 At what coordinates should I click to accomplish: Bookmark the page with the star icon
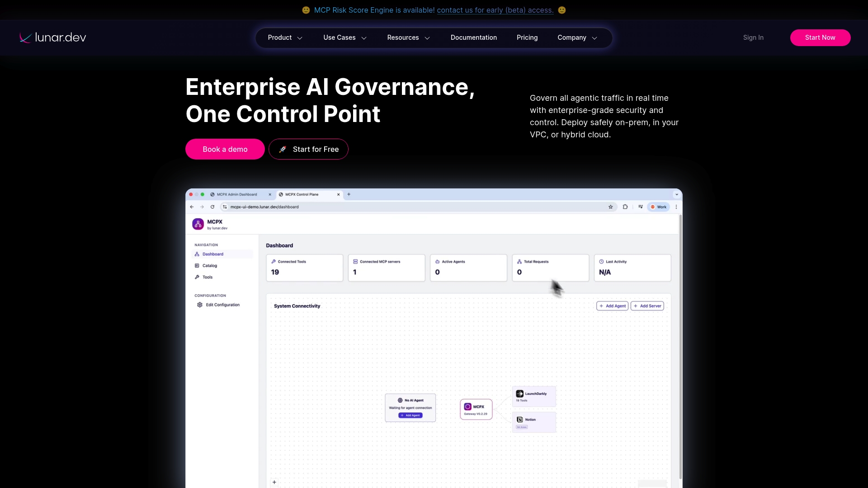tap(611, 206)
